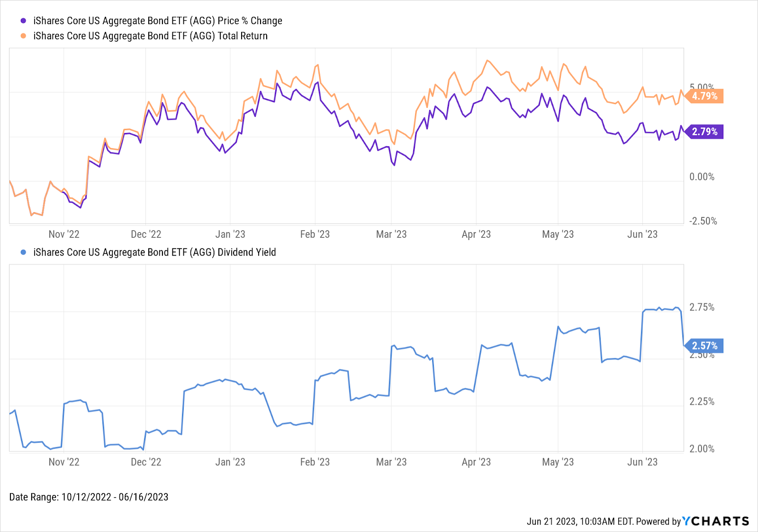758x532 pixels.
Task: Click the 2.25% yield axis label
Action: pyautogui.click(x=702, y=401)
